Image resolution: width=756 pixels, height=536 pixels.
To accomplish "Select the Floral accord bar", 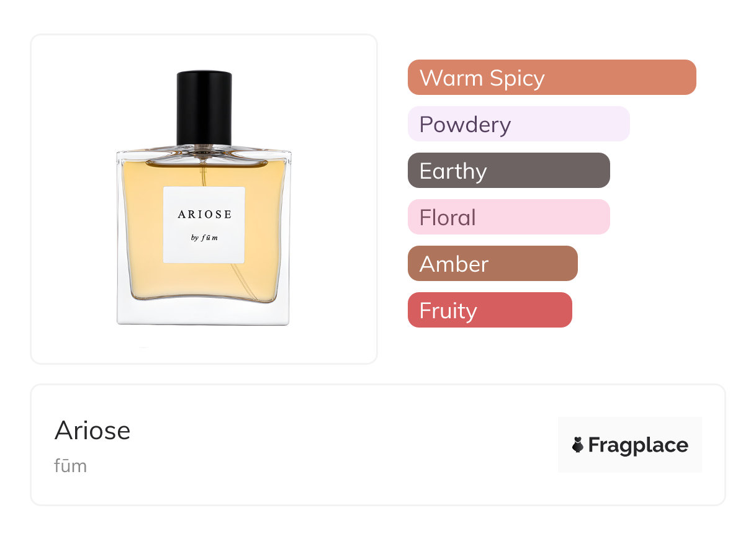I will tap(509, 217).
